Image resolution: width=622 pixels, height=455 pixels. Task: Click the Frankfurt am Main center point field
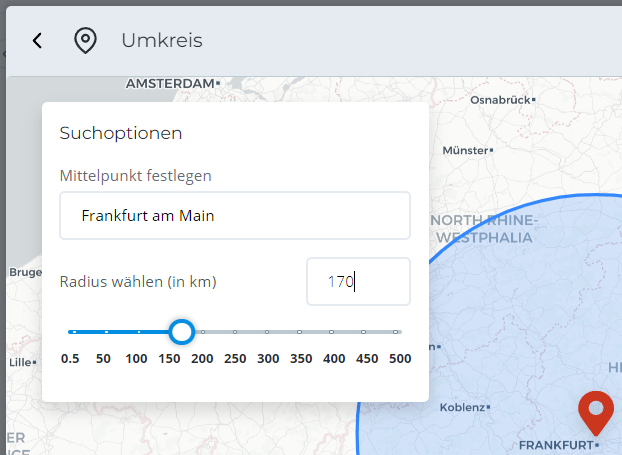[x=235, y=216]
